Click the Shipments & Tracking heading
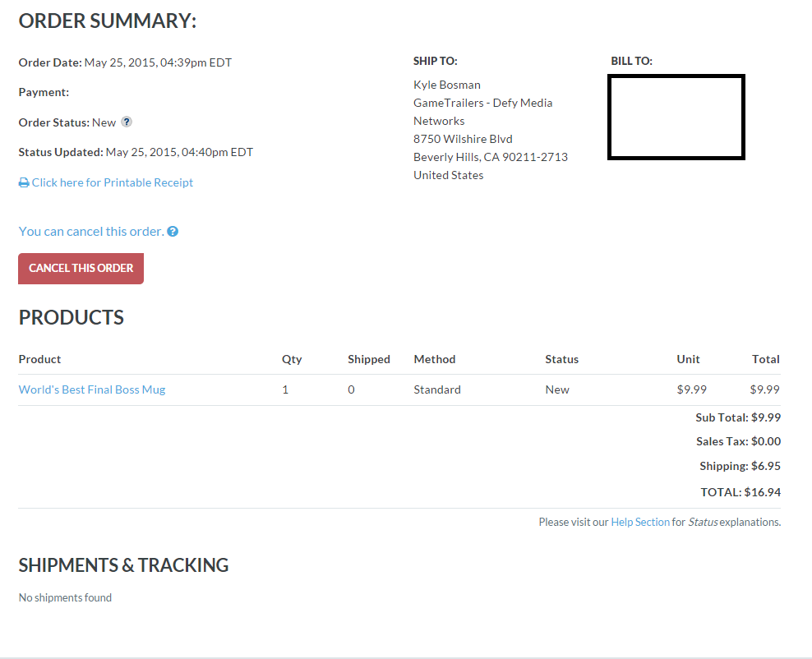This screenshot has width=812, height=659. tap(123, 565)
